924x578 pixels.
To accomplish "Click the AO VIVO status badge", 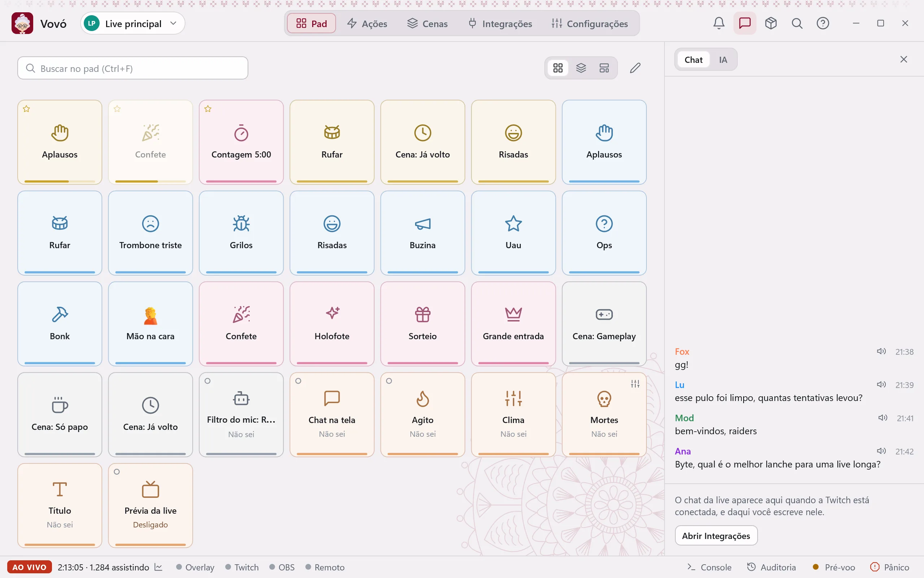I will click(29, 567).
